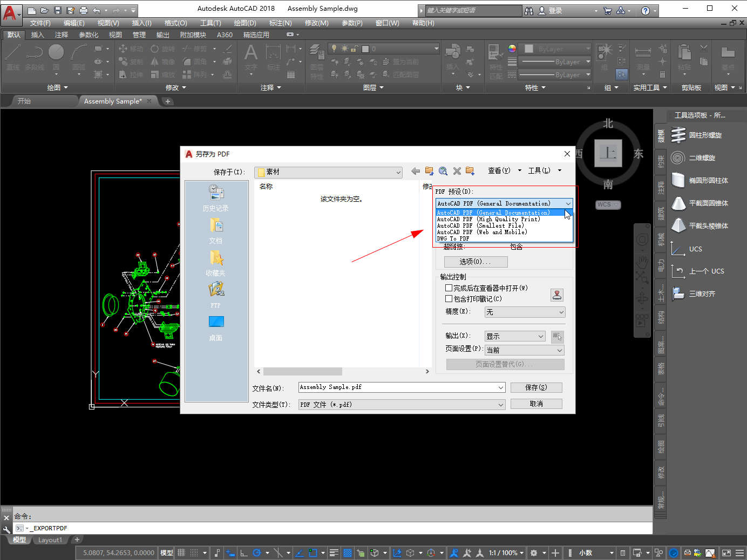Click the WCS label under the view cube
The height and width of the screenshot is (560, 747).
pos(608,204)
